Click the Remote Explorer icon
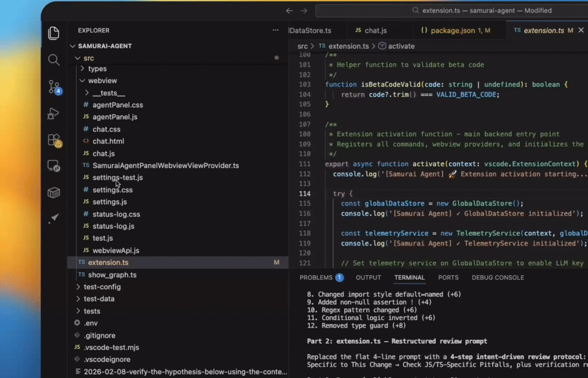This screenshot has width=588, height=378. click(54, 166)
